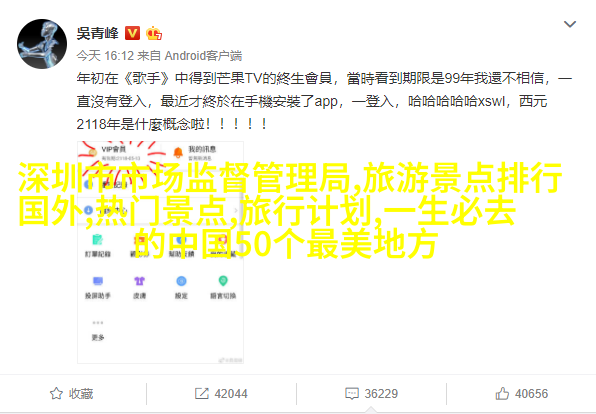Click the orange bell 我的消息 icon

178,152
